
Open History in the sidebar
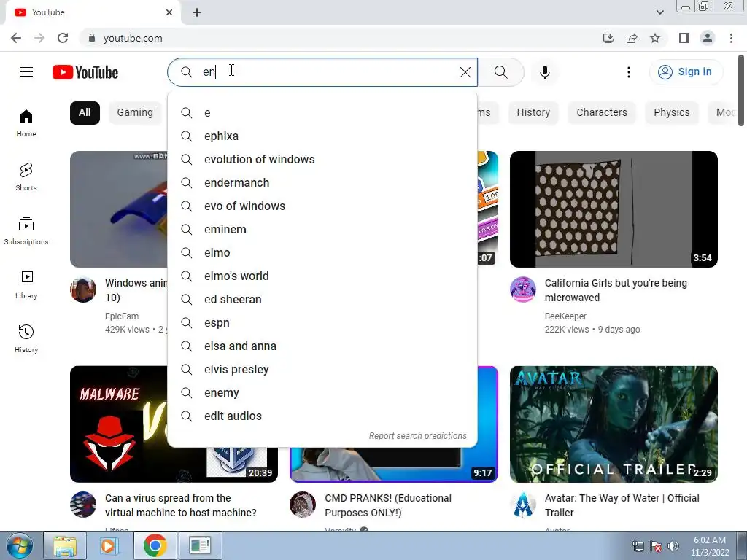coord(26,338)
